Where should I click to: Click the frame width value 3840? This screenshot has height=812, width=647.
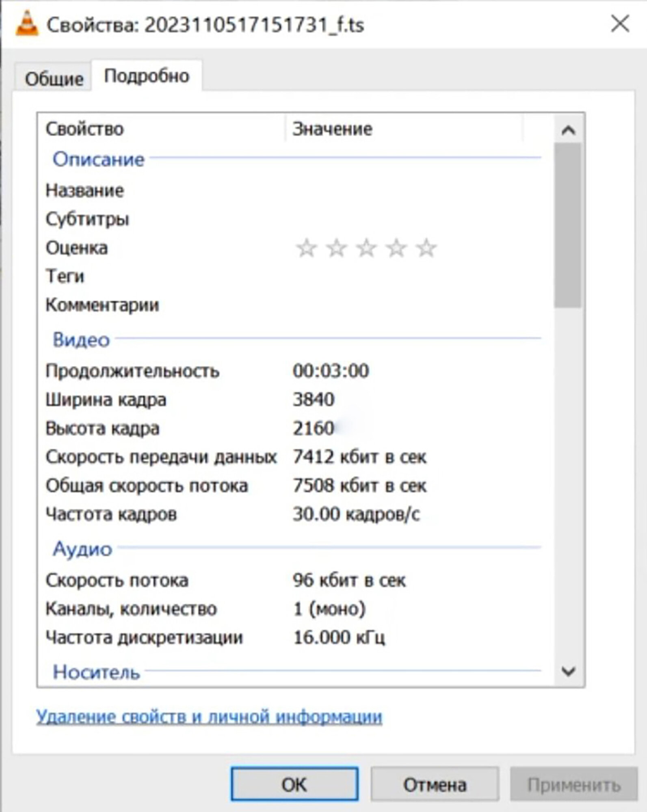[314, 400]
